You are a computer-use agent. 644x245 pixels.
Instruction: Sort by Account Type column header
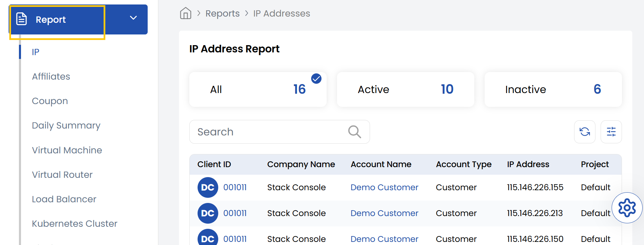pyautogui.click(x=464, y=164)
